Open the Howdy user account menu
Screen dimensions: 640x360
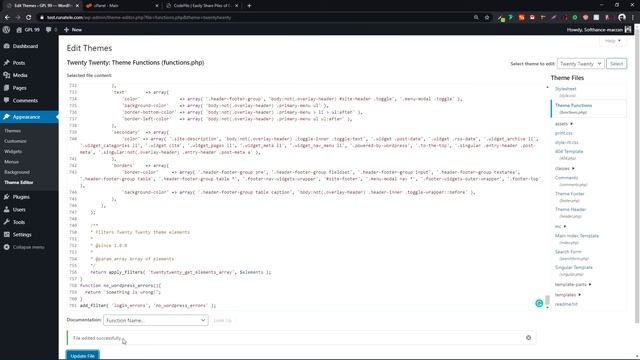(x=599, y=29)
